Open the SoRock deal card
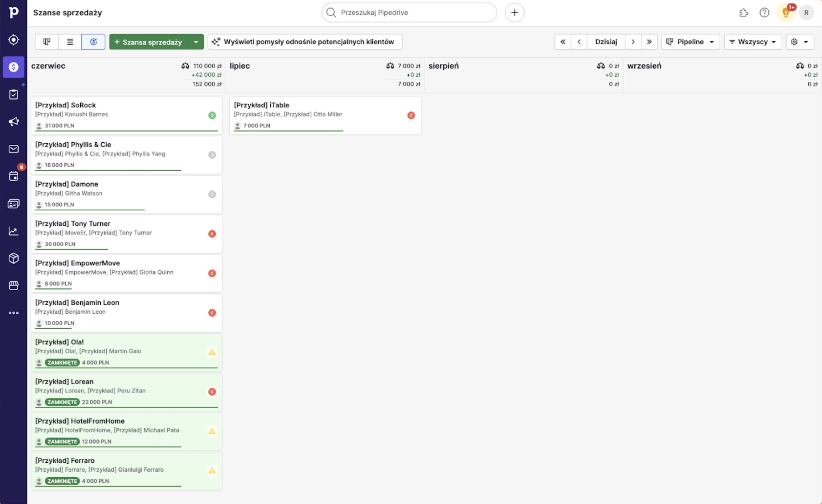Viewport: 822px width, 504px height. point(127,115)
